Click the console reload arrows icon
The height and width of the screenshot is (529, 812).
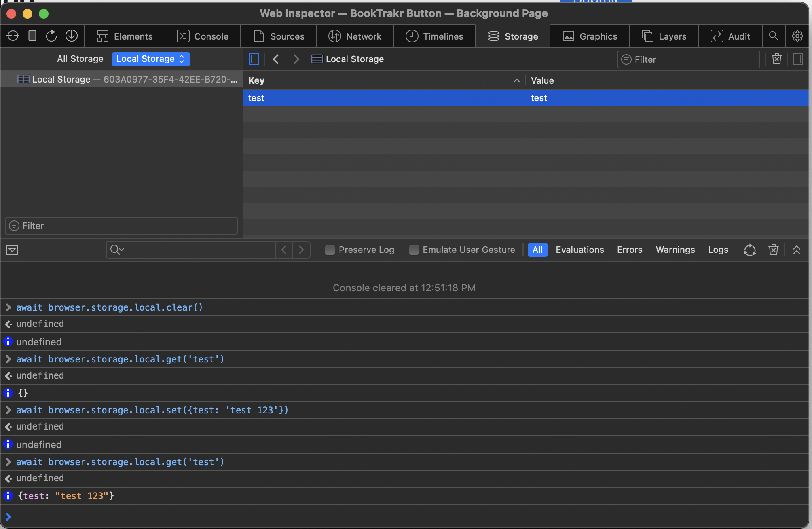coord(750,250)
